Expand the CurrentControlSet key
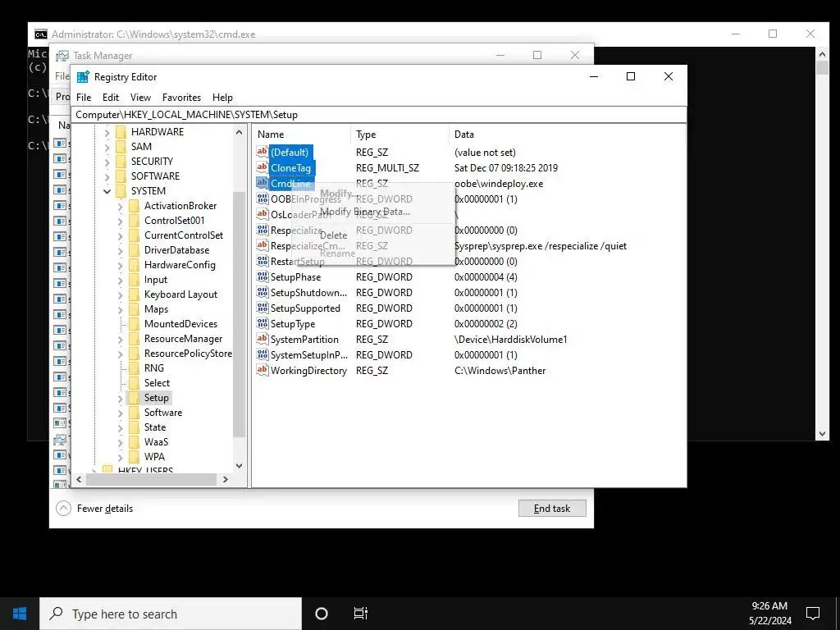 click(120, 235)
